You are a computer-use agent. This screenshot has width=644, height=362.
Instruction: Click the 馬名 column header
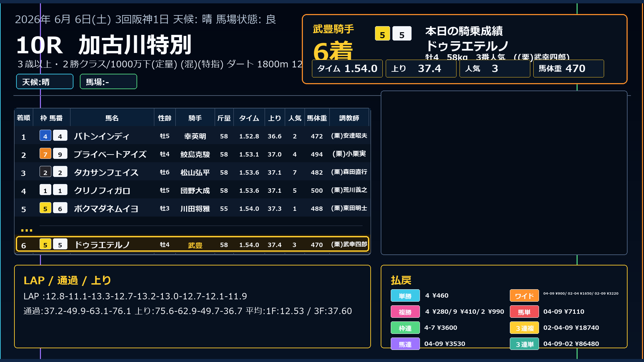[x=112, y=118]
